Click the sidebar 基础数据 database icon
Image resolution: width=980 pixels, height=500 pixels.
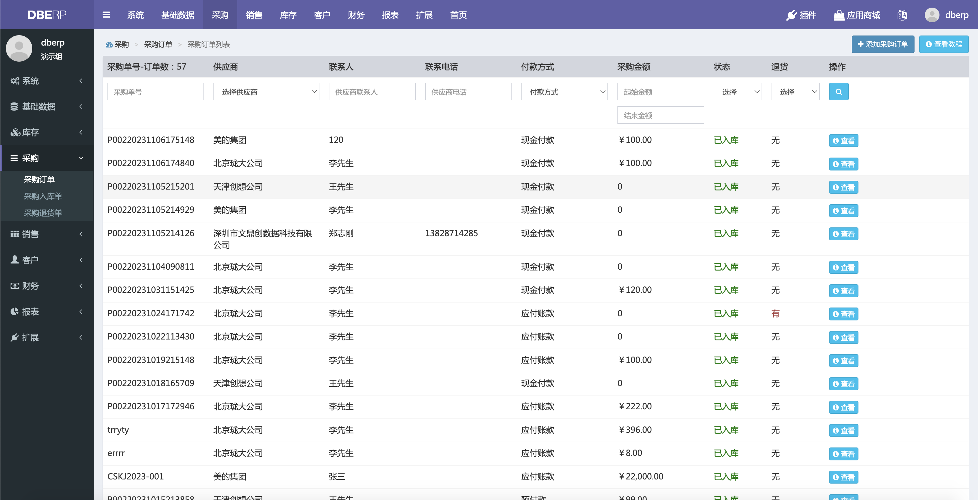click(14, 107)
